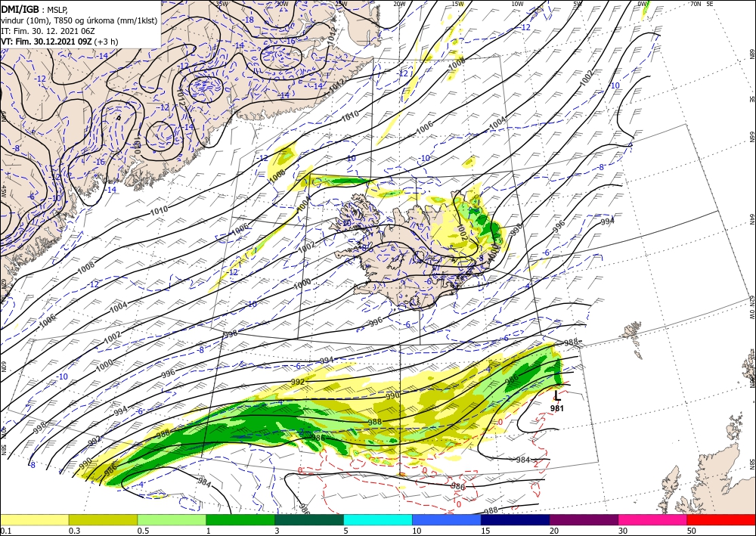Click legend scale value '0.3'
This screenshot has height=536, width=756.
pyautogui.click(x=74, y=531)
